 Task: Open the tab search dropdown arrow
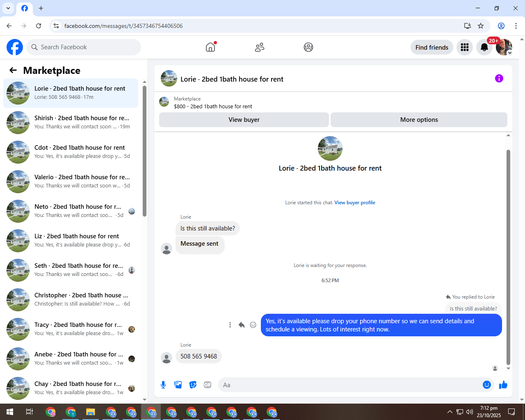pos(8,8)
